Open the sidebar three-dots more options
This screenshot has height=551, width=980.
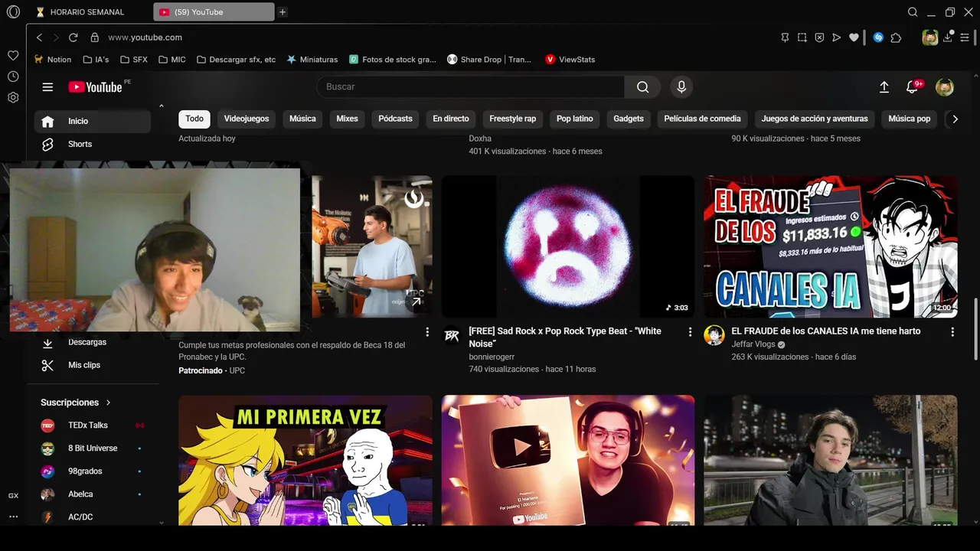13,517
